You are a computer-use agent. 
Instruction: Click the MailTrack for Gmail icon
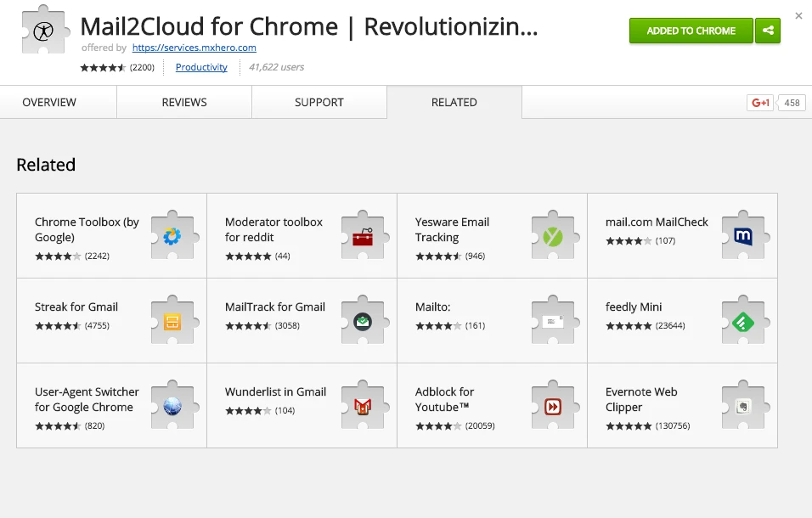[363, 321]
